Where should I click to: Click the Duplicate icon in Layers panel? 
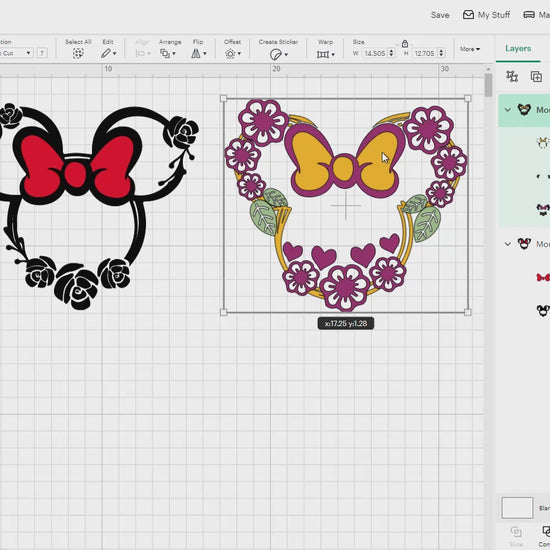[x=536, y=76]
